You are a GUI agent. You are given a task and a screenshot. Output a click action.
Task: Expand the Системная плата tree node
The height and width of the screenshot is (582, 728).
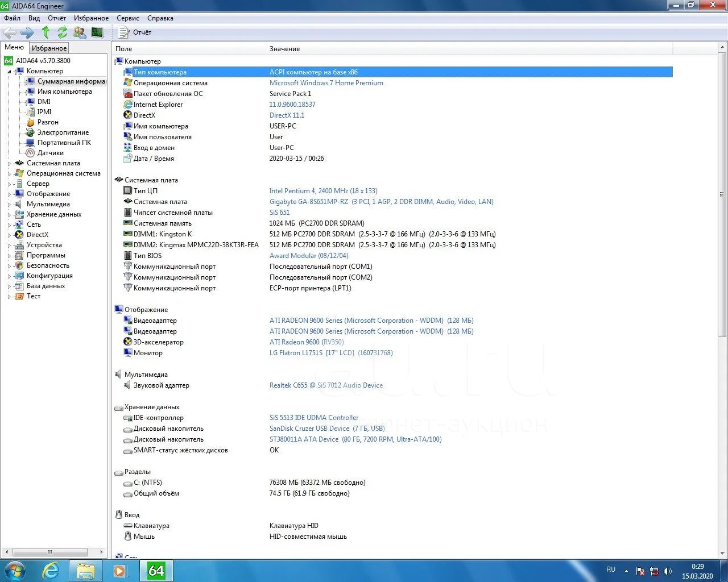9,164
